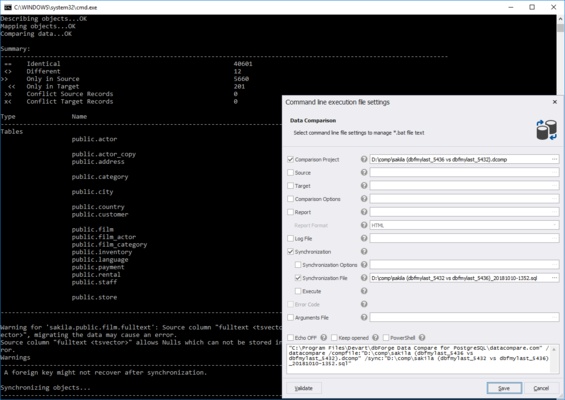Browse for Synchronization File path
This screenshot has height=400, width=565.
tap(554, 278)
